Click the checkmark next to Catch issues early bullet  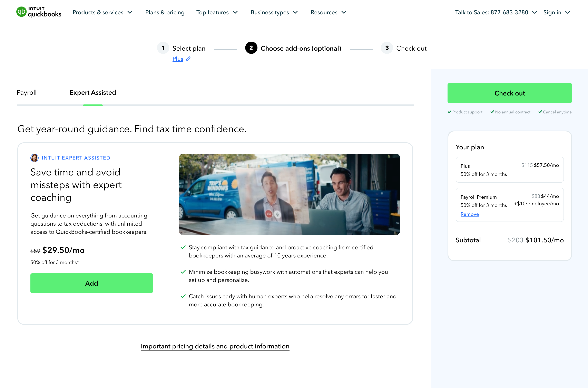183,296
